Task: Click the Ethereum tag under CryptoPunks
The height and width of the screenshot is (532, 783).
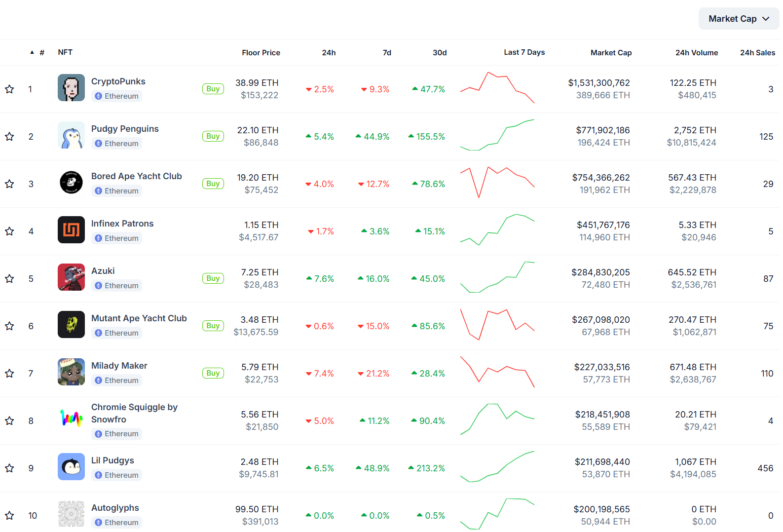Action: (x=116, y=96)
